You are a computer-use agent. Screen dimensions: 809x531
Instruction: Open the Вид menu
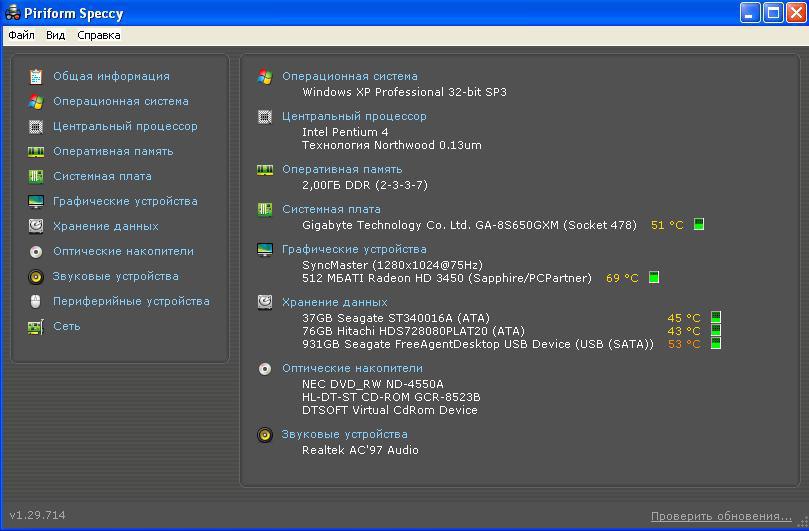coord(55,35)
